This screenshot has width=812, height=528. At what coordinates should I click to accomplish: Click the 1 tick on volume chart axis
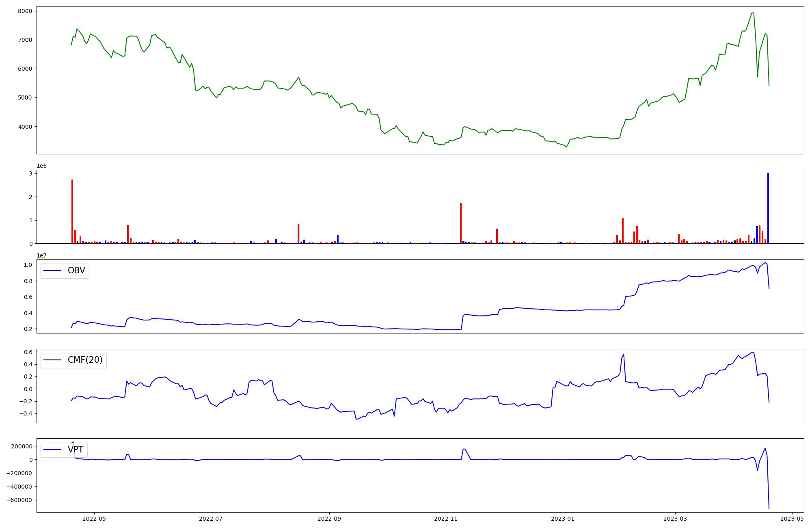tap(30, 220)
